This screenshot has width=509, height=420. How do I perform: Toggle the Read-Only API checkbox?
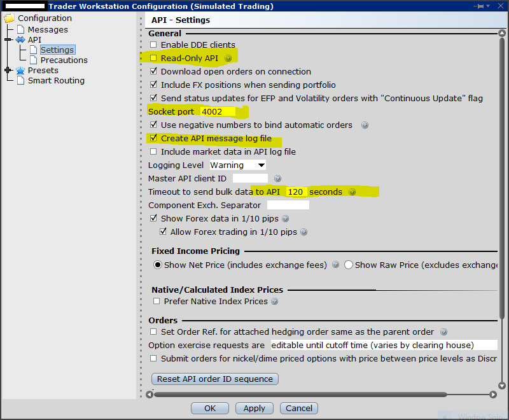153,58
